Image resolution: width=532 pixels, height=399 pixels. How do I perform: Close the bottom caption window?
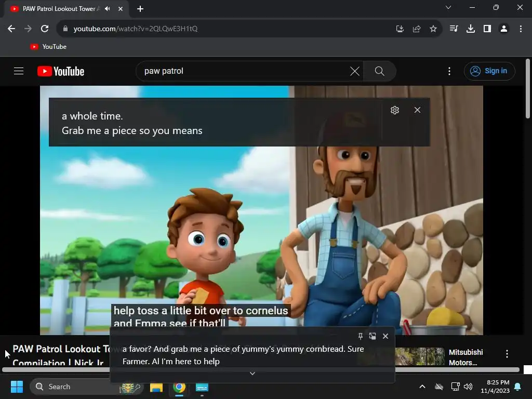(385, 336)
